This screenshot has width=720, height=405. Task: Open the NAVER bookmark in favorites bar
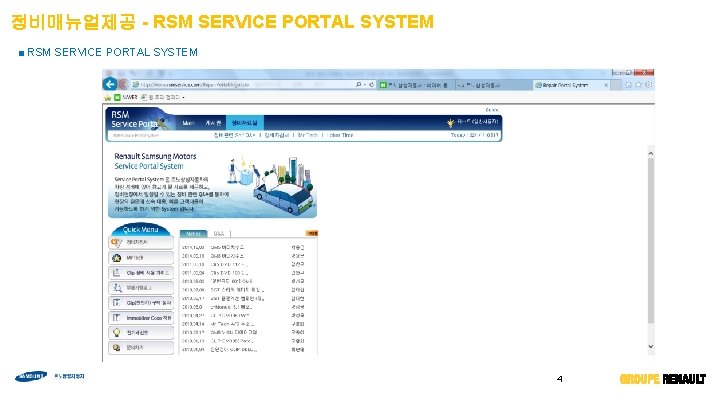point(126,97)
